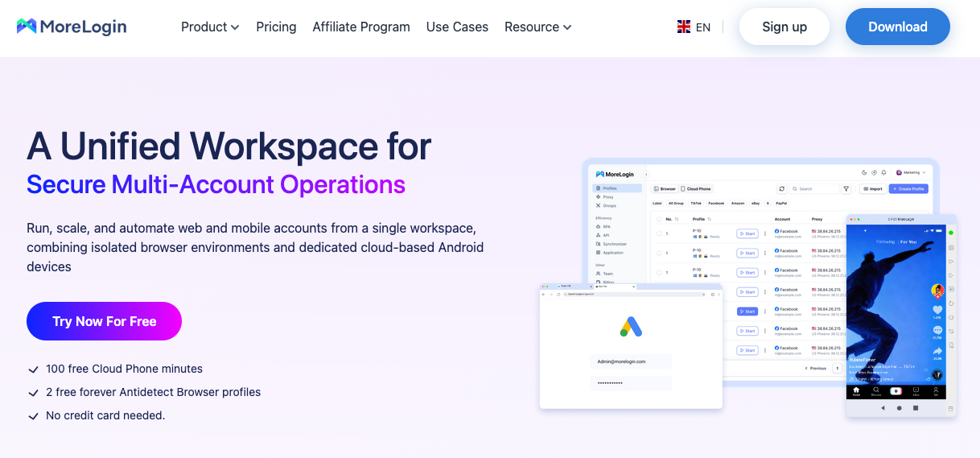Screen dimensions: 980x458
Task: Select API in the preview sidebar
Action: [604, 235]
